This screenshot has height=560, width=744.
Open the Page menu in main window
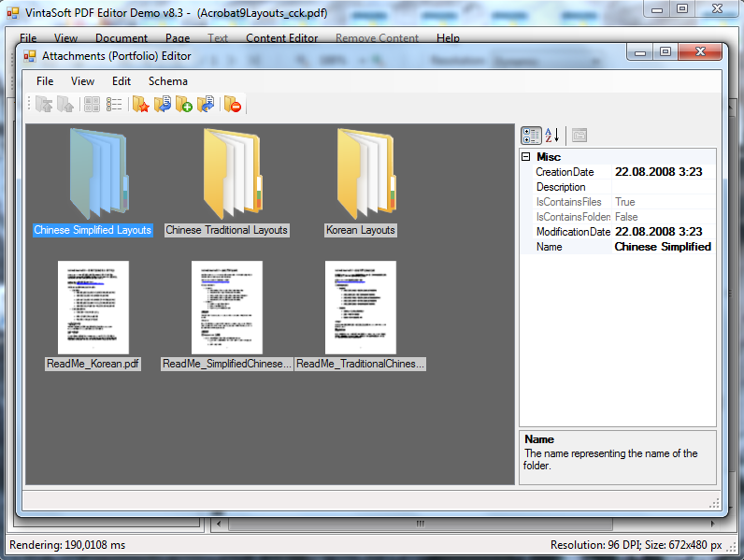[178, 38]
